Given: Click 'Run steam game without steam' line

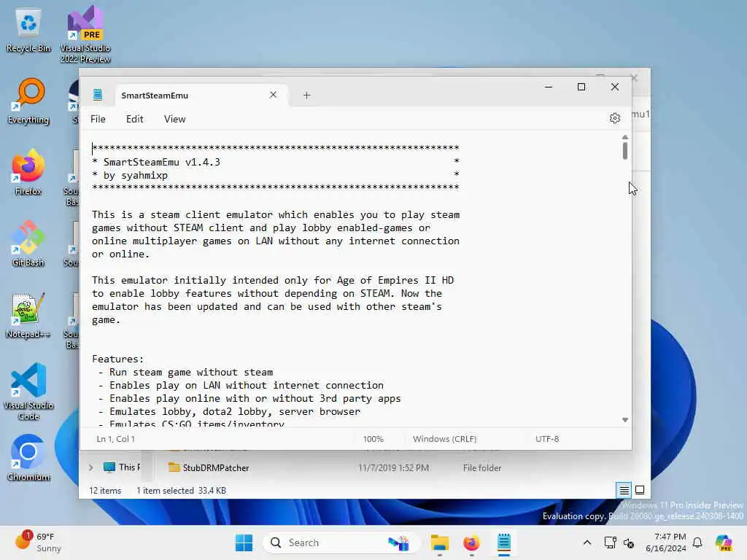Looking at the screenshot, I should coord(191,372).
